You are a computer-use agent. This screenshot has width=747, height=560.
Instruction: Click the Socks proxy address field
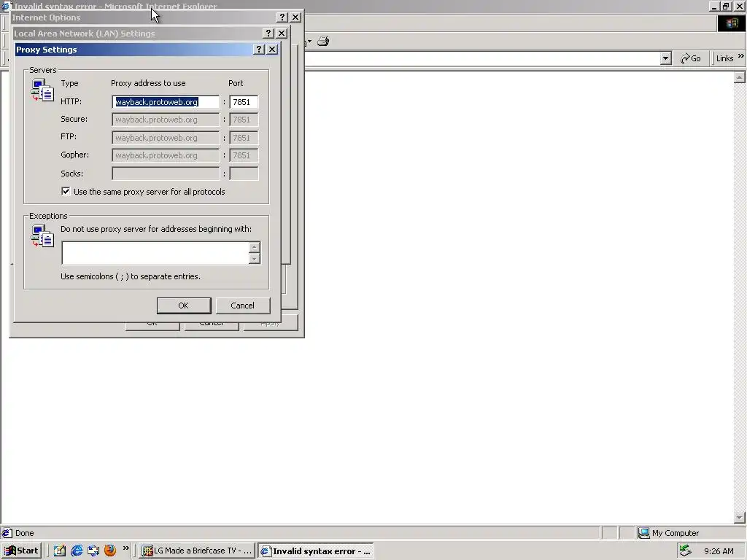166,174
